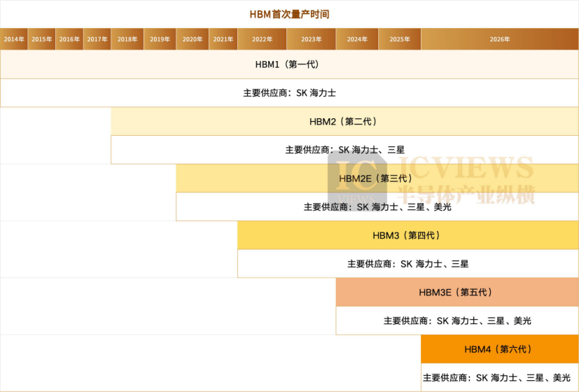Select the 2026年 year cell
Screen dimensions: 579x392
click(500, 39)
